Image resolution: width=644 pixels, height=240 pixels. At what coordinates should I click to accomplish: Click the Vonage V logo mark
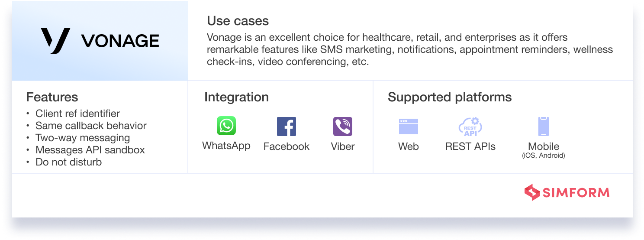[x=55, y=41]
